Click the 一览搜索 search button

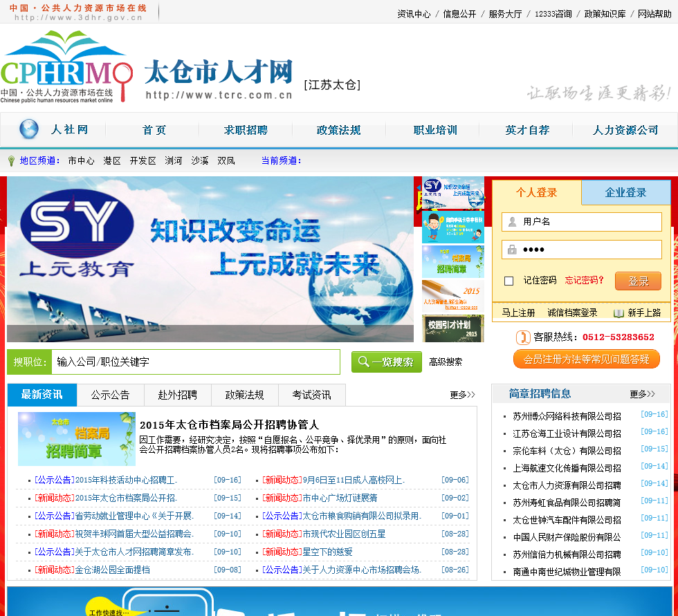click(387, 362)
